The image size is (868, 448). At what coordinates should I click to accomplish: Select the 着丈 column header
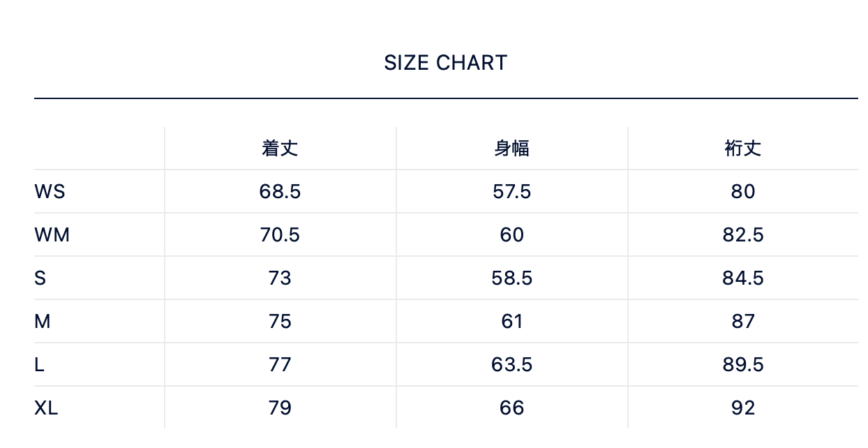pos(280,148)
